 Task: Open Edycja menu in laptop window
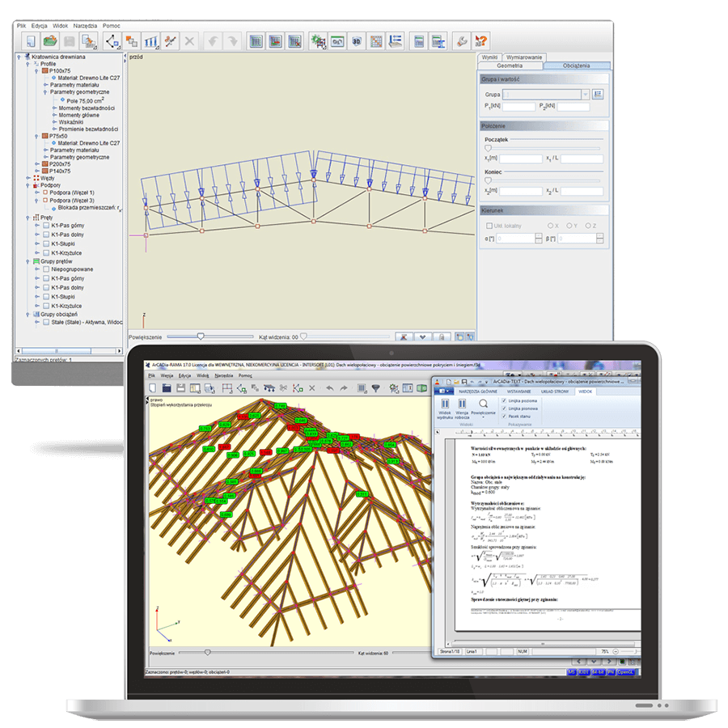184,375
